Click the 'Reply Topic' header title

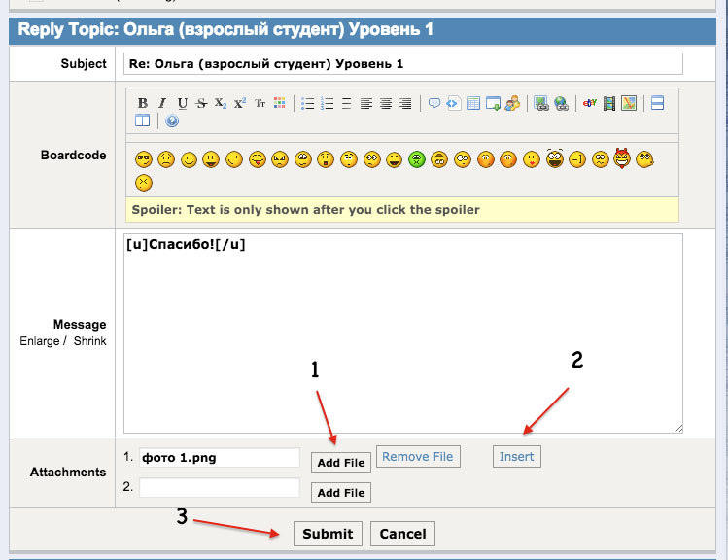pos(225,29)
